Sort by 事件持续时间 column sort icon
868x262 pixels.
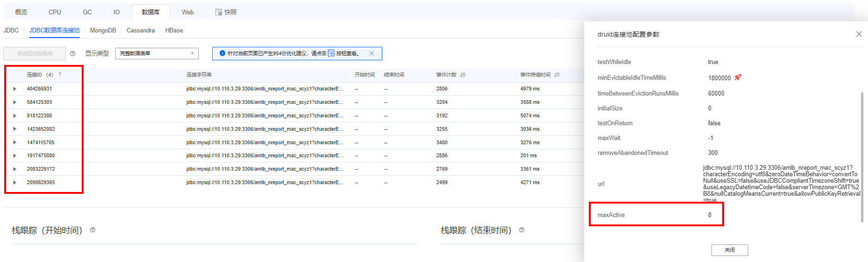click(x=557, y=75)
